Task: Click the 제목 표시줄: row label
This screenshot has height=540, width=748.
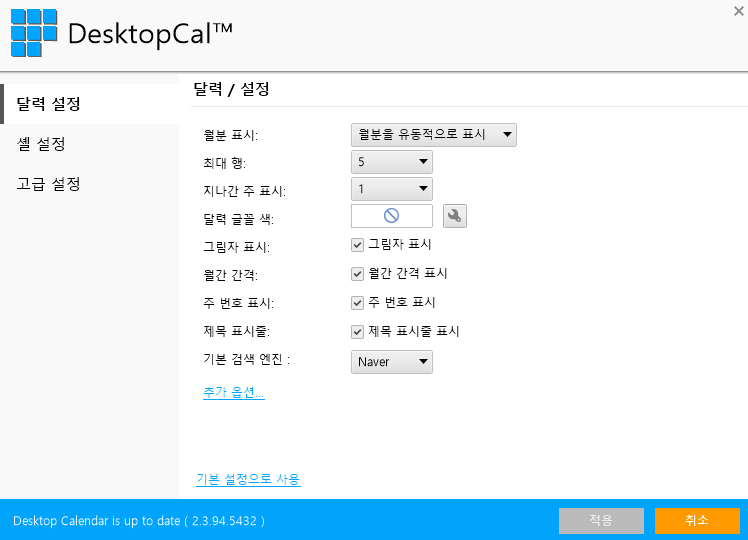Action: coord(237,331)
